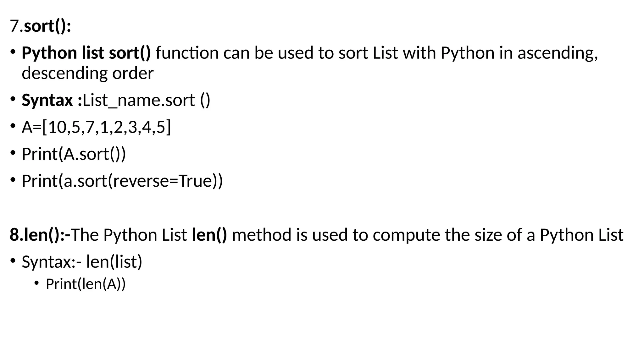The image size is (644, 362).
Task: Click the heading 7.sort():
Action: pos(41,26)
